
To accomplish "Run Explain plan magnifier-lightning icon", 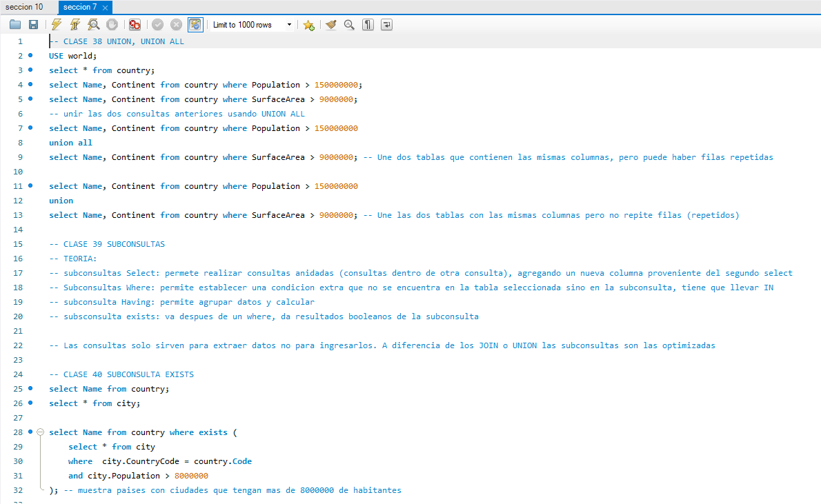I will click(94, 25).
